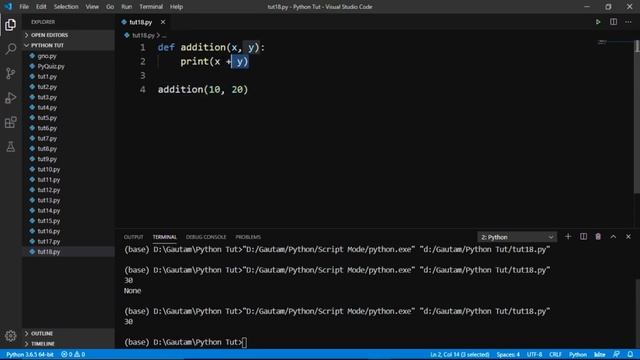Click tut18.py in the breadcrumb bar

[143, 36]
